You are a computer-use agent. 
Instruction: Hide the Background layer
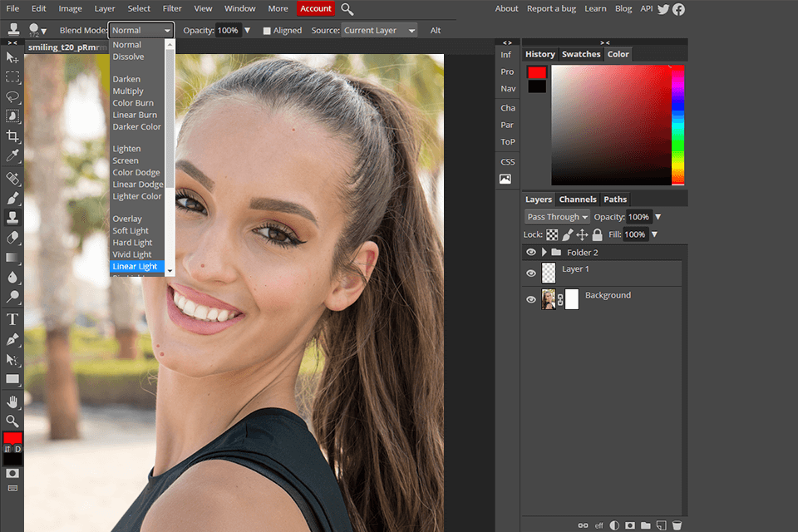pos(531,299)
